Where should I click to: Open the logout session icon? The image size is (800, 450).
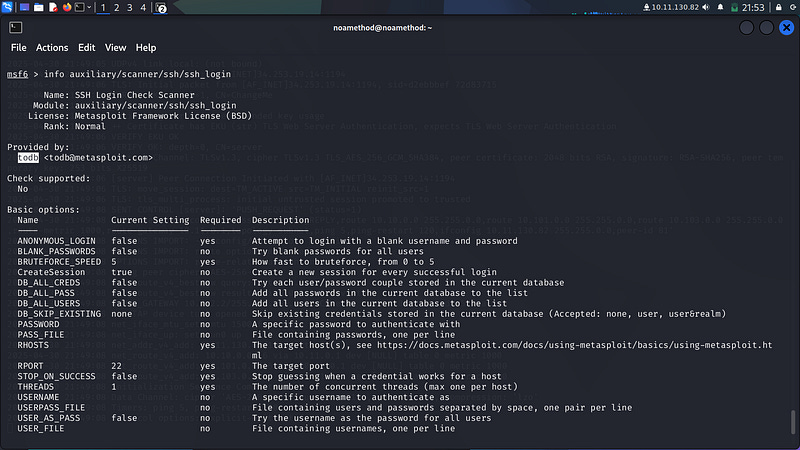coord(793,7)
